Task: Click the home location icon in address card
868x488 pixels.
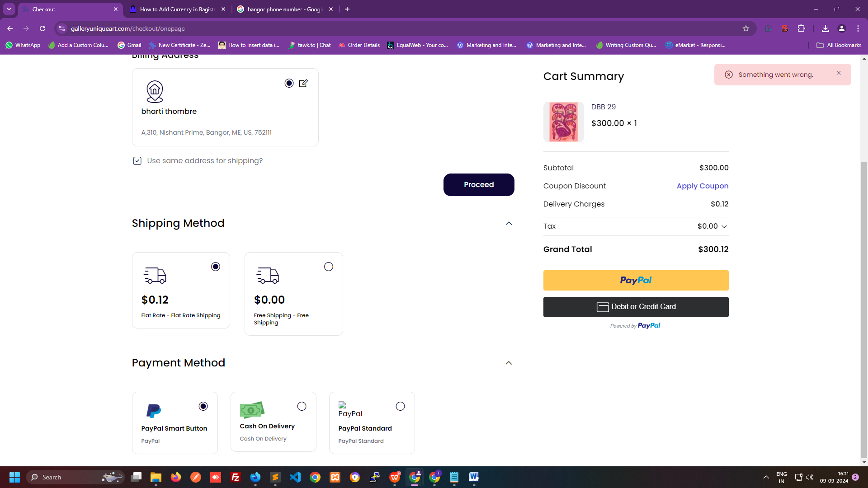Action: pos(155,92)
